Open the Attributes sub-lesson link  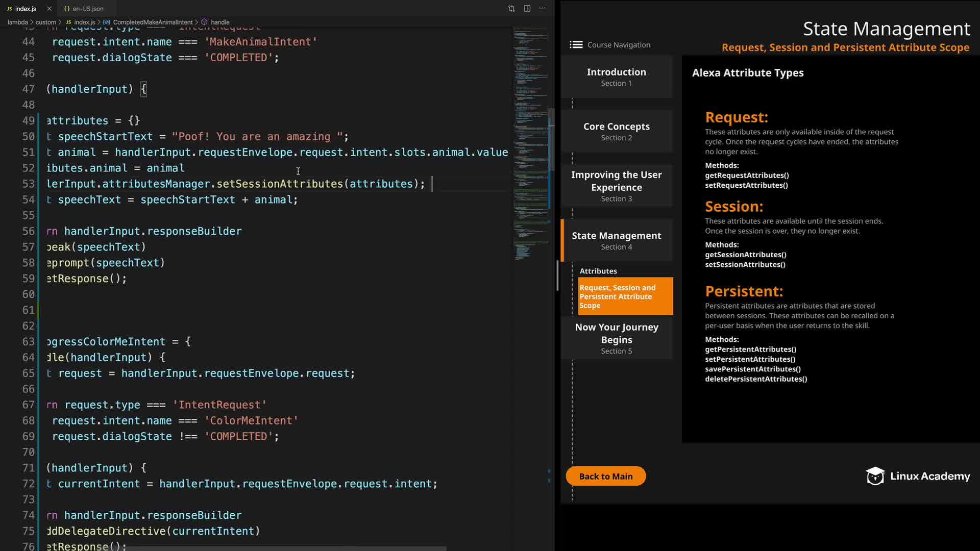pyautogui.click(x=598, y=271)
